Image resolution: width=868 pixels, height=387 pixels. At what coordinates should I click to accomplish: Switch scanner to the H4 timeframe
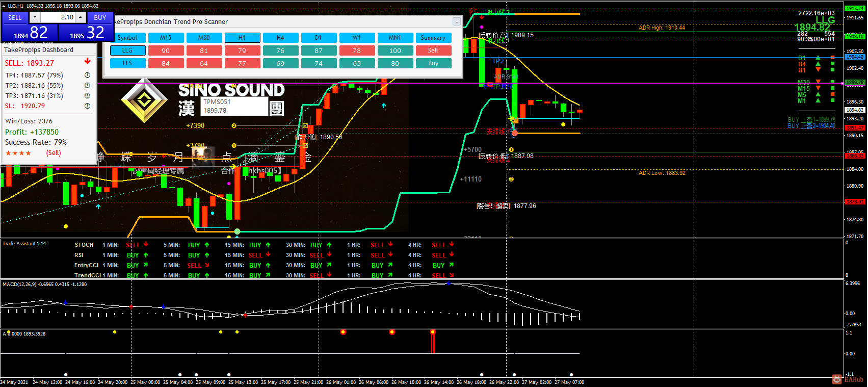click(x=280, y=38)
